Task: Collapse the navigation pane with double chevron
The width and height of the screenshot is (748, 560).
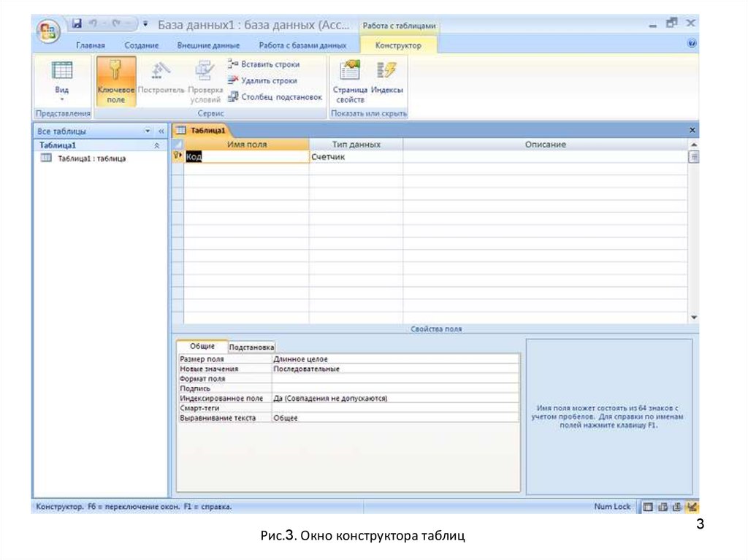Action: 161,131
